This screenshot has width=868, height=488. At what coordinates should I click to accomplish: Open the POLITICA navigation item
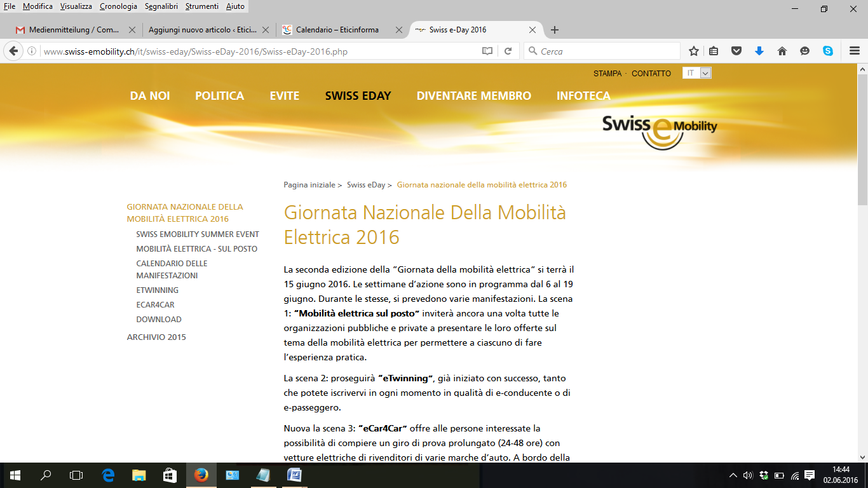pyautogui.click(x=219, y=96)
